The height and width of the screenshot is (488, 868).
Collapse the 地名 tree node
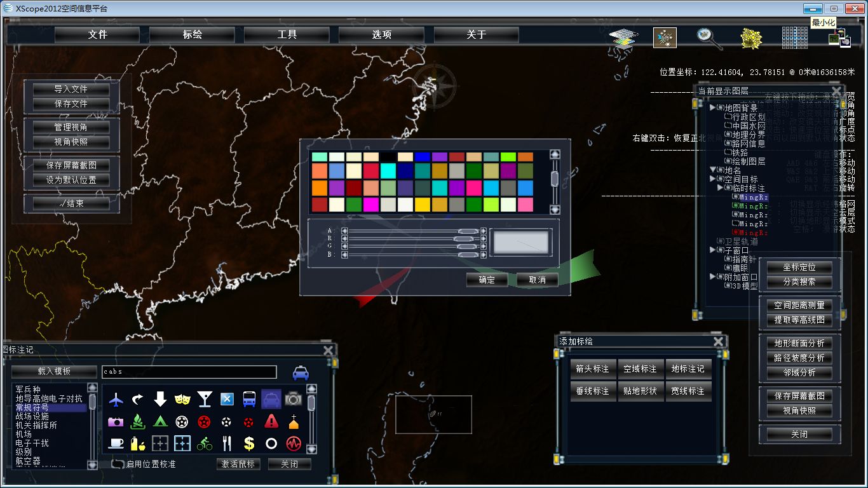tap(713, 170)
